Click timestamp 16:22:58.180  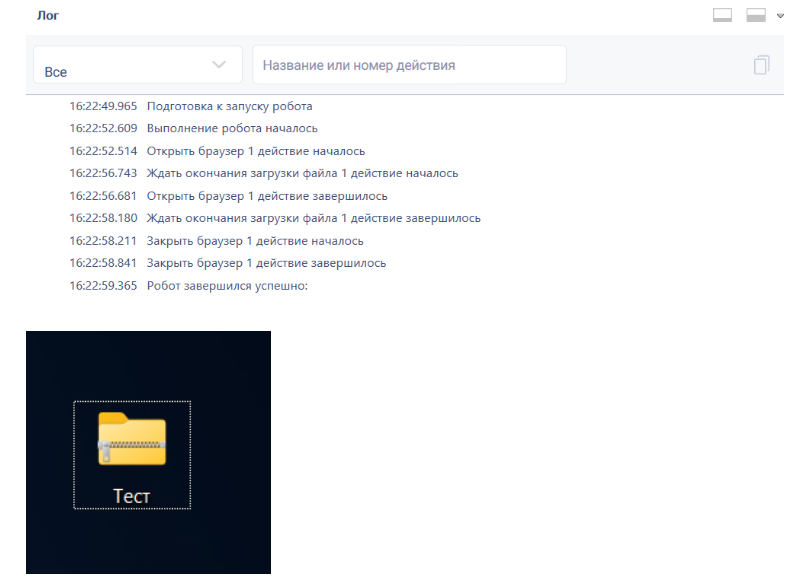coord(103,218)
